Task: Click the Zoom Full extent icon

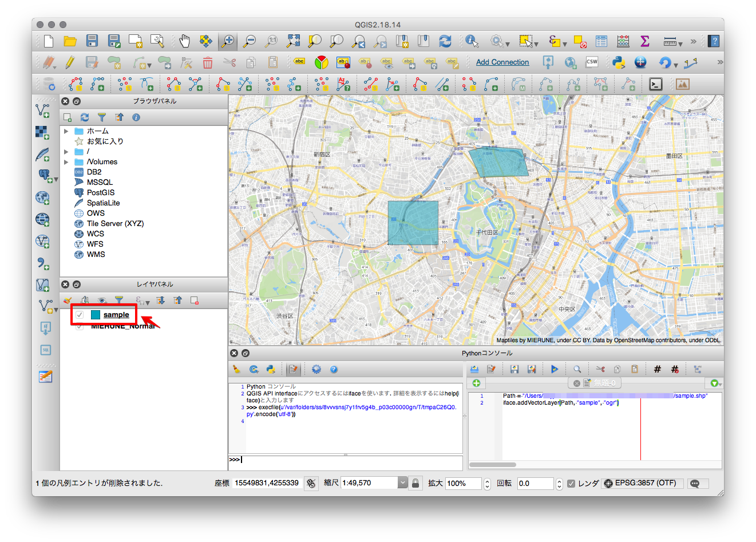Action: (293, 41)
